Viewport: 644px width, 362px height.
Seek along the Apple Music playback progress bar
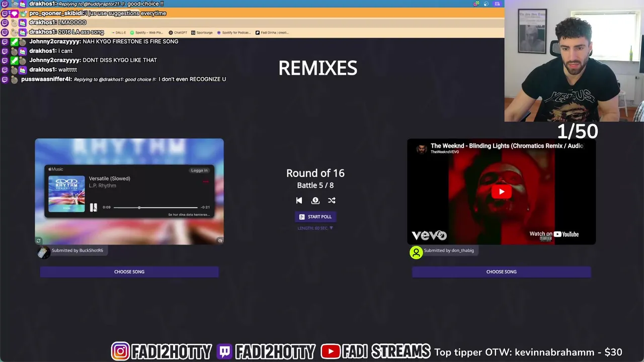point(155,207)
